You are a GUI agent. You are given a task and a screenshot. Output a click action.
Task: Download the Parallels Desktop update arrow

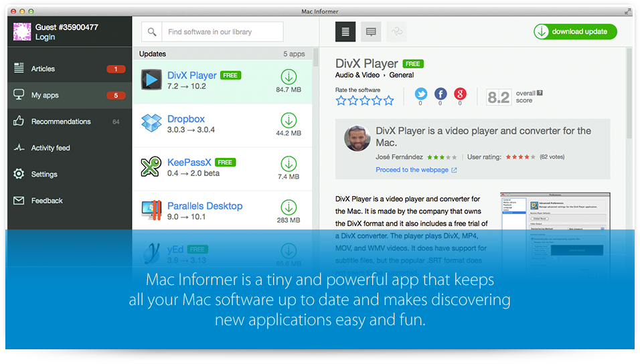pos(289,207)
